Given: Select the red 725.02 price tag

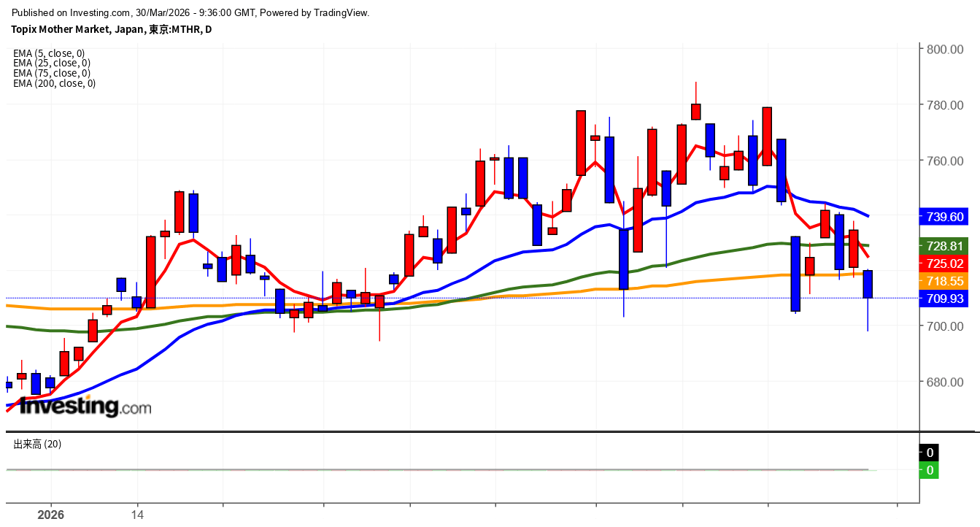Looking at the screenshot, I should pos(945,263).
